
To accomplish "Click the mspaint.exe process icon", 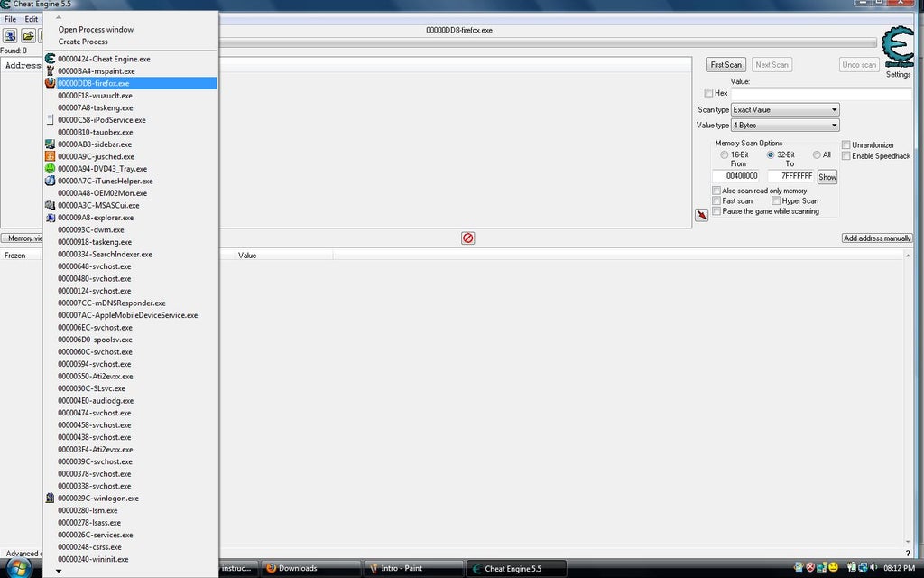I will click(51, 70).
